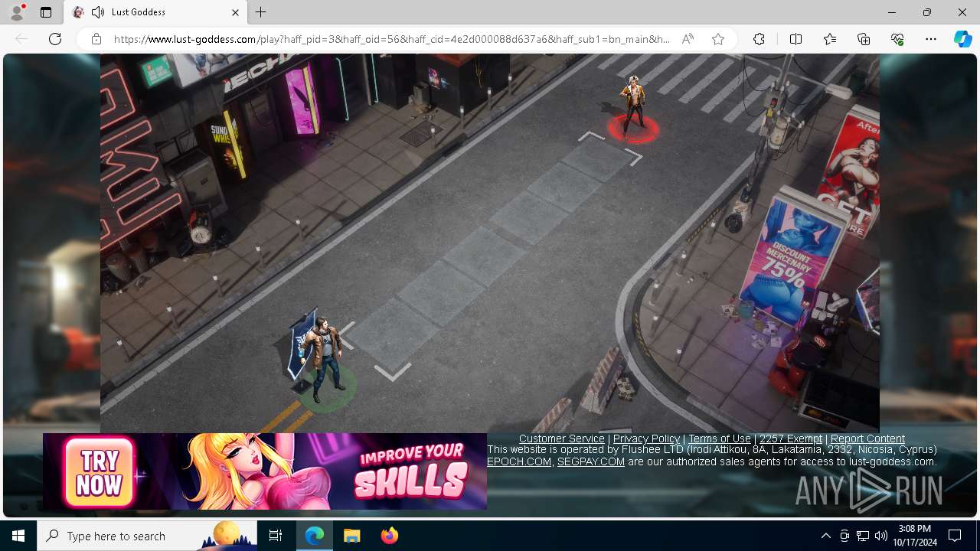
Task: Open the Copilot sidebar icon
Action: pyautogui.click(x=962, y=39)
